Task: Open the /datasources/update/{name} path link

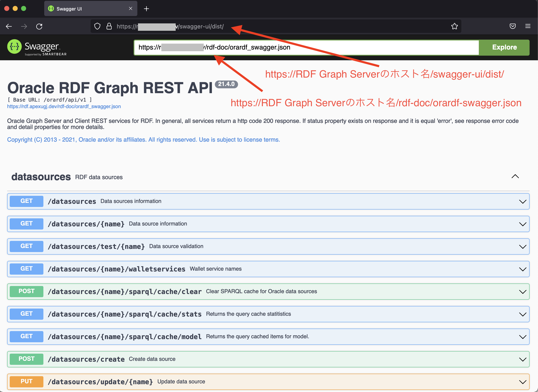Action: (x=100, y=382)
